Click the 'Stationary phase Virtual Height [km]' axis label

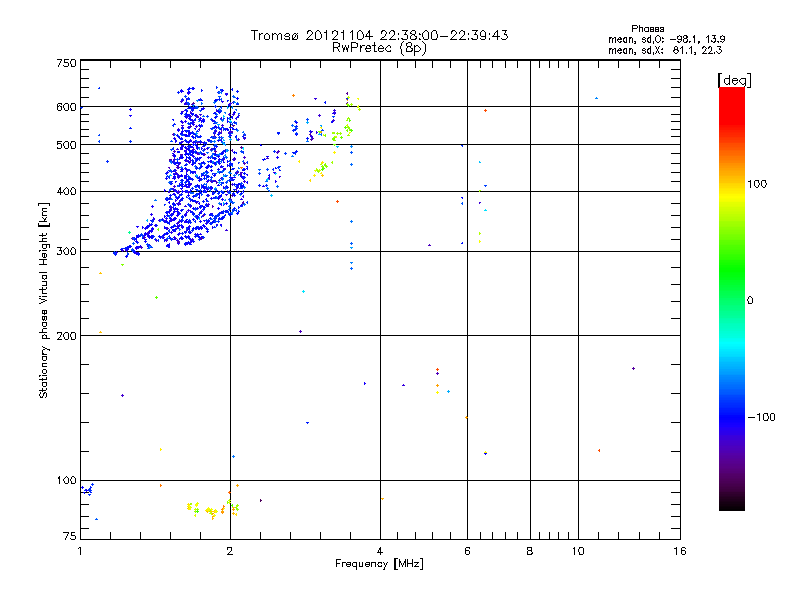(x=44, y=301)
